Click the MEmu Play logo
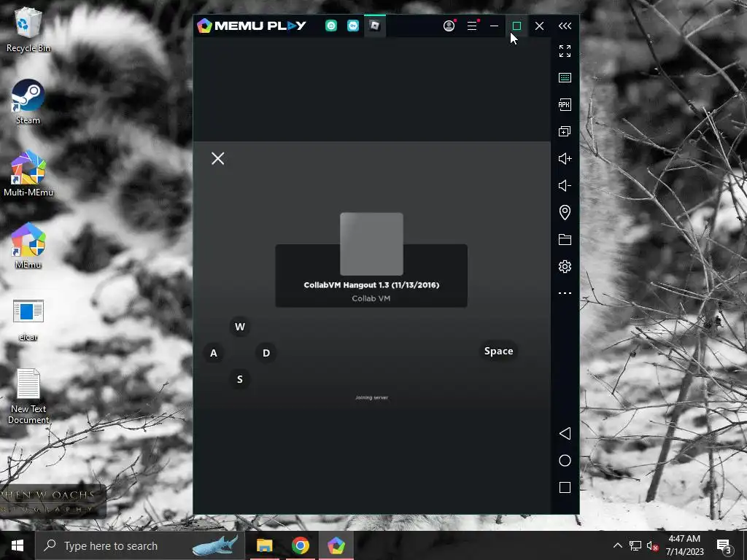Viewport: 747px width, 560px height. pos(252,26)
